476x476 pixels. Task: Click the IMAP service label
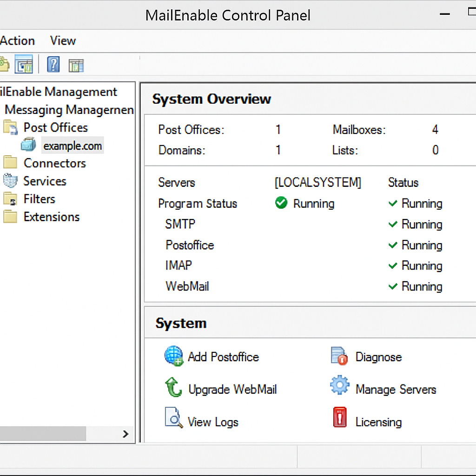click(178, 265)
